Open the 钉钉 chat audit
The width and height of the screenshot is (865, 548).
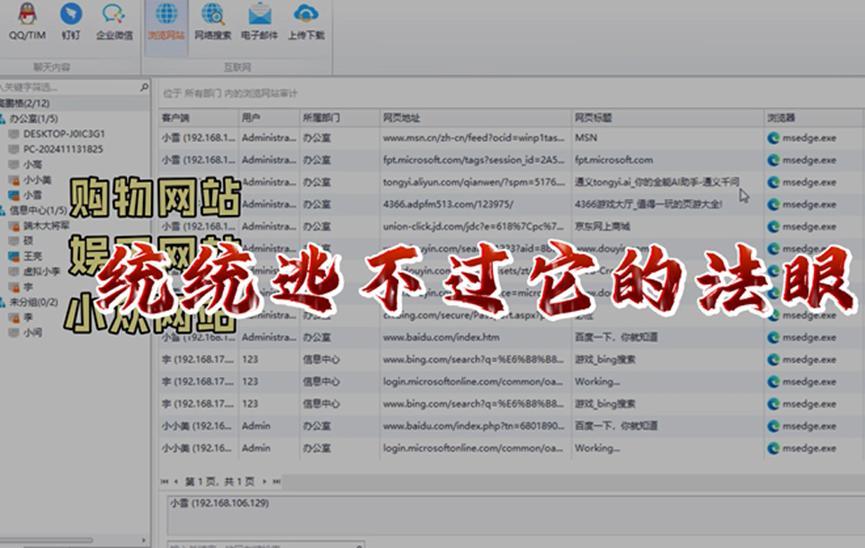71,22
